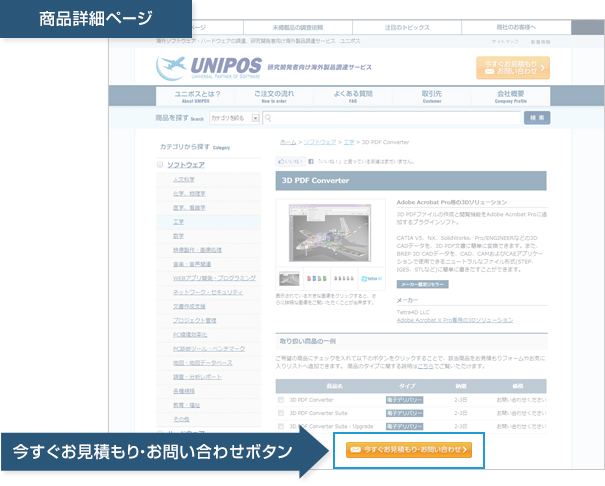The width and height of the screenshot is (605, 486).
Task: Click the メーカー限定リセラー badge
Action: coord(422,284)
